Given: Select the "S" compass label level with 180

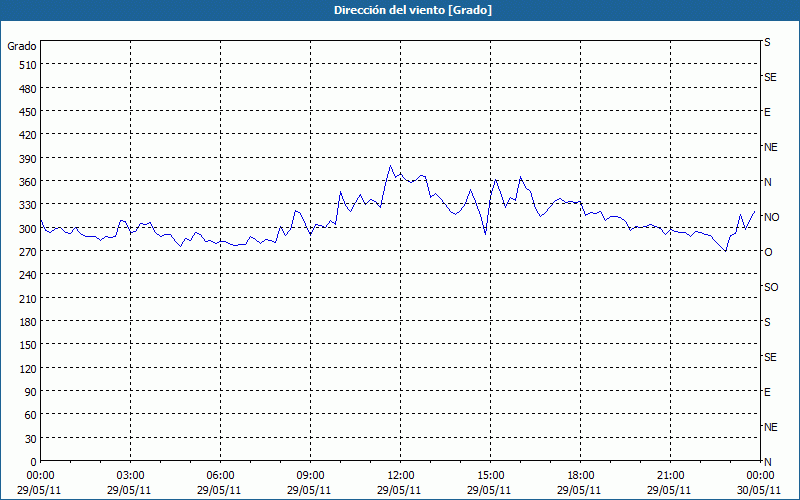Looking at the screenshot, I should click(x=767, y=322).
